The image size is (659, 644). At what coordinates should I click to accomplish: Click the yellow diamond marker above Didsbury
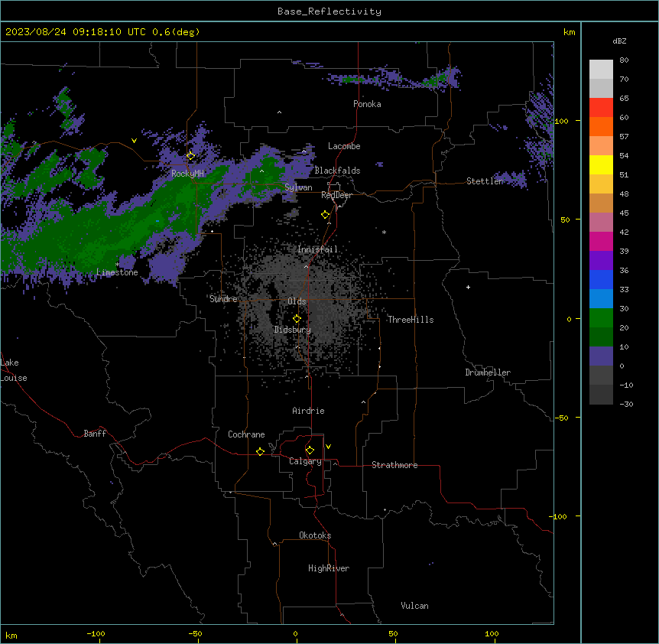click(x=297, y=319)
